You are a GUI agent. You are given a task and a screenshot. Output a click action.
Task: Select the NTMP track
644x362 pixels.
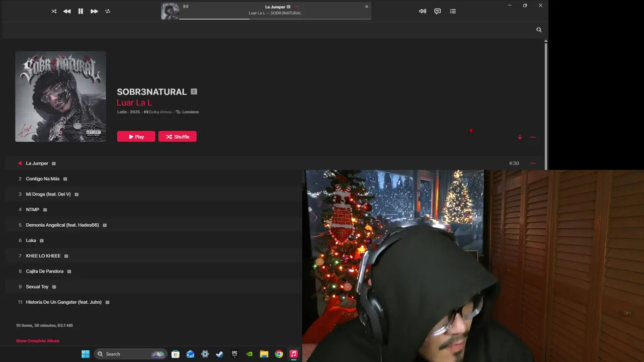(x=32, y=210)
